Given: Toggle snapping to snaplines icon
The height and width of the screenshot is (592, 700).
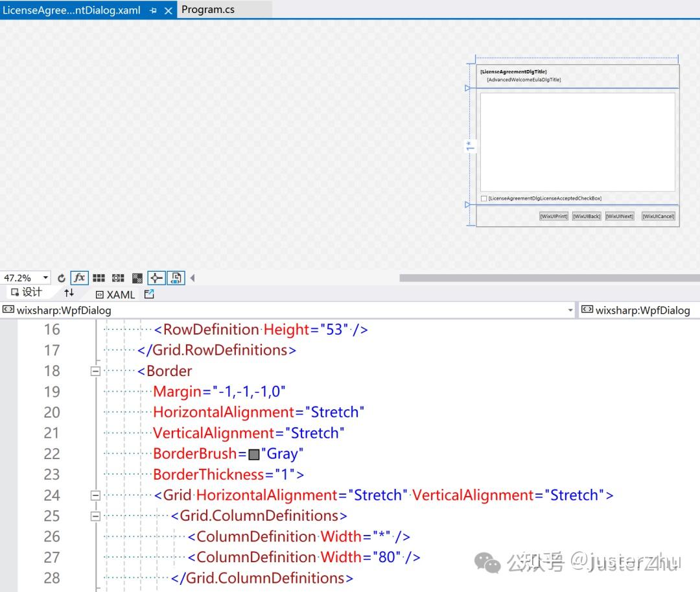Looking at the screenshot, I should [156, 278].
